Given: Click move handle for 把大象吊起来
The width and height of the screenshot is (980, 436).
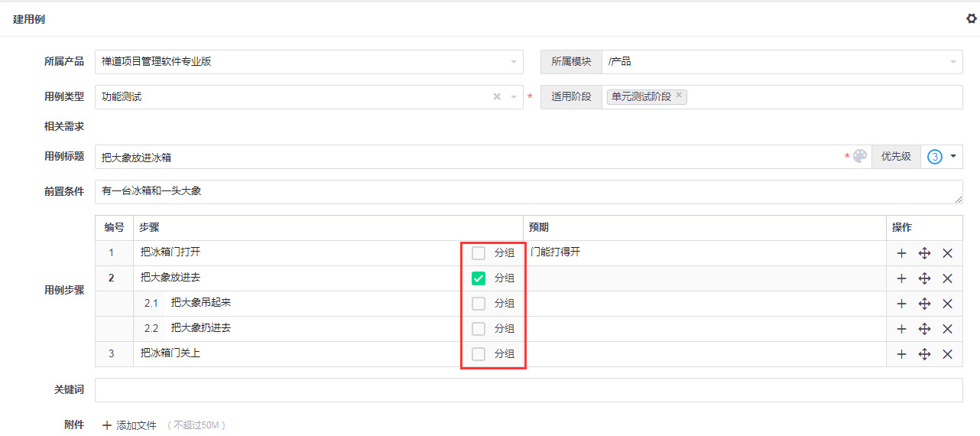Looking at the screenshot, I should coord(924,304).
